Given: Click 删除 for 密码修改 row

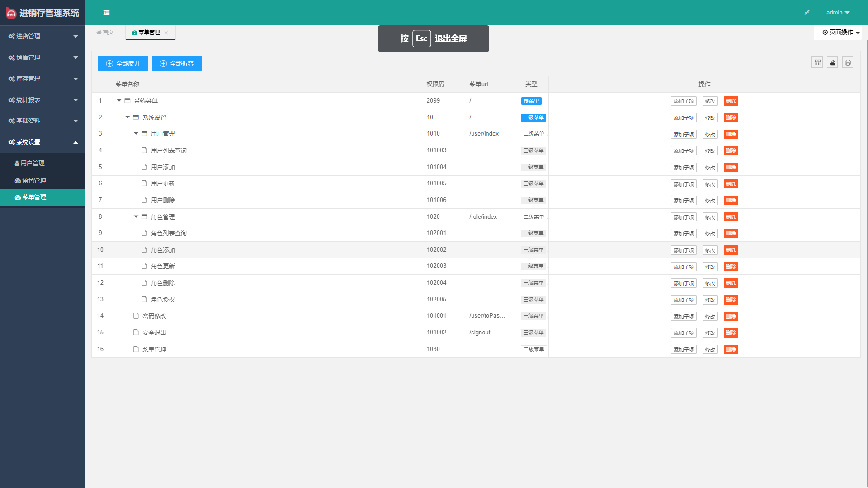Looking at the screenshot, I should tap(731, 316).
